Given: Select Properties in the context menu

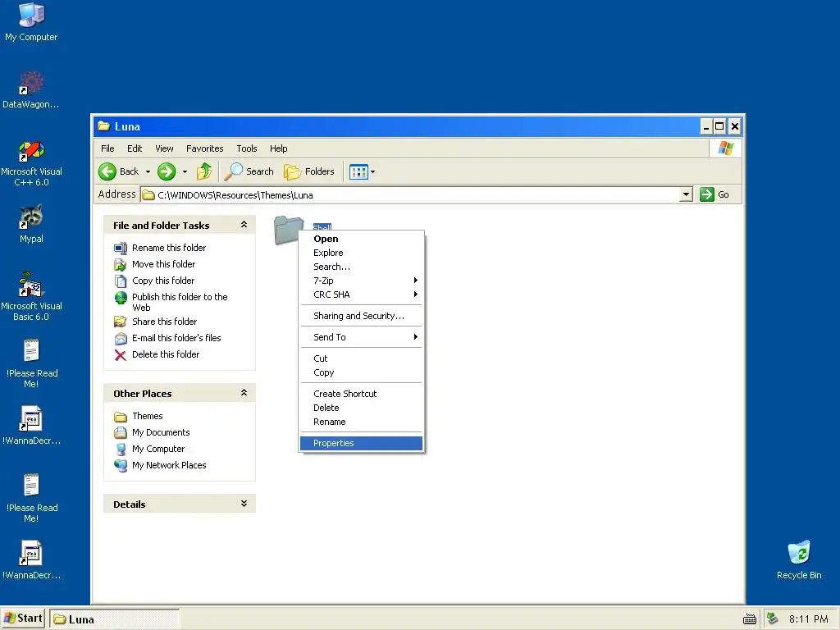Looking at the screenshot, I should 361,443.
